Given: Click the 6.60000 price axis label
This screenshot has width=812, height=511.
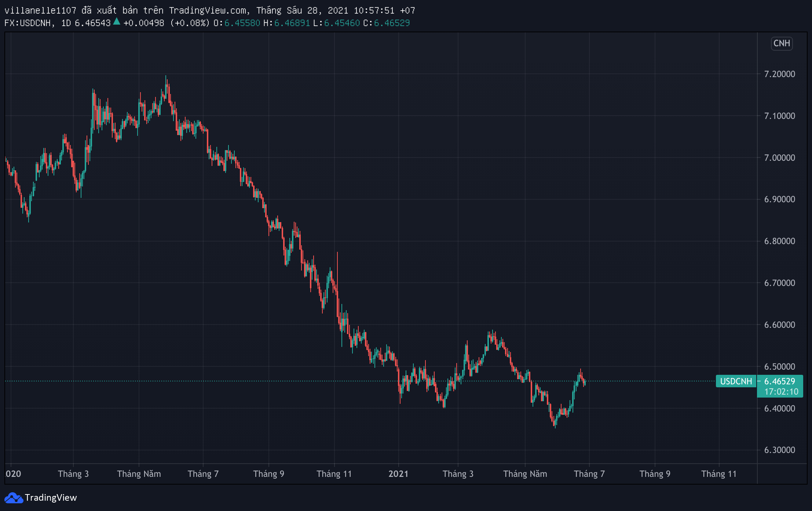Looking at the screenshot, I should (x=780, y=325).
